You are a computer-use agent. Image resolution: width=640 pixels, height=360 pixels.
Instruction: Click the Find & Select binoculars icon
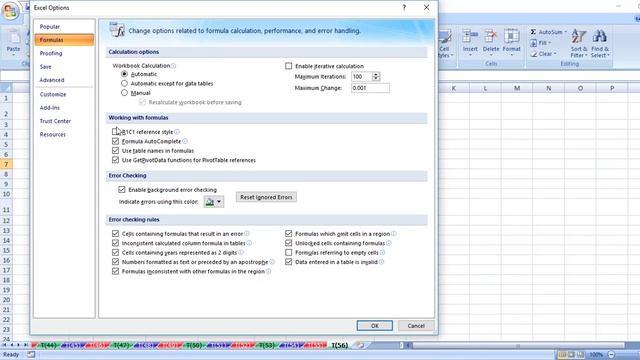coord(599,37)
